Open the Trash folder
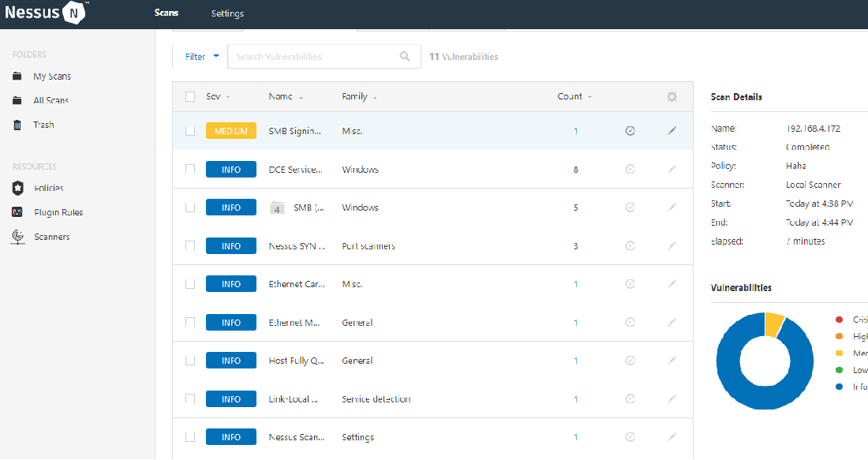Viewport: 868px width, 460px height. (x=43, y=125)
